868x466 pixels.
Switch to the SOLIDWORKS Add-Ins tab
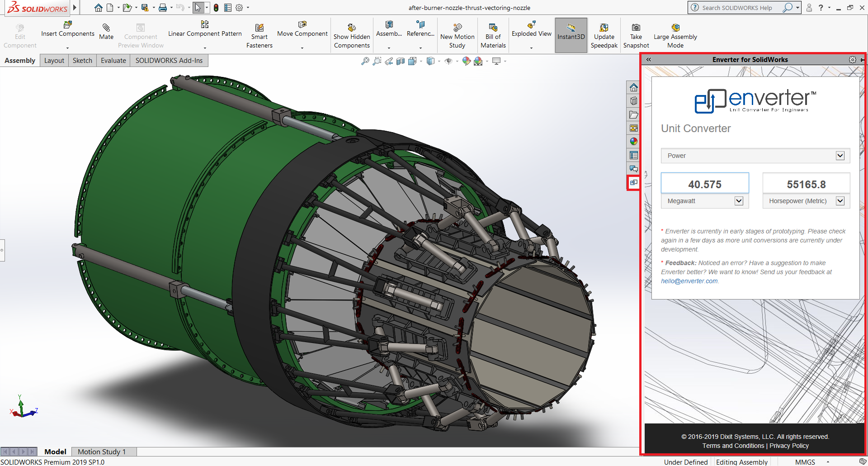[x=169, y=61]
